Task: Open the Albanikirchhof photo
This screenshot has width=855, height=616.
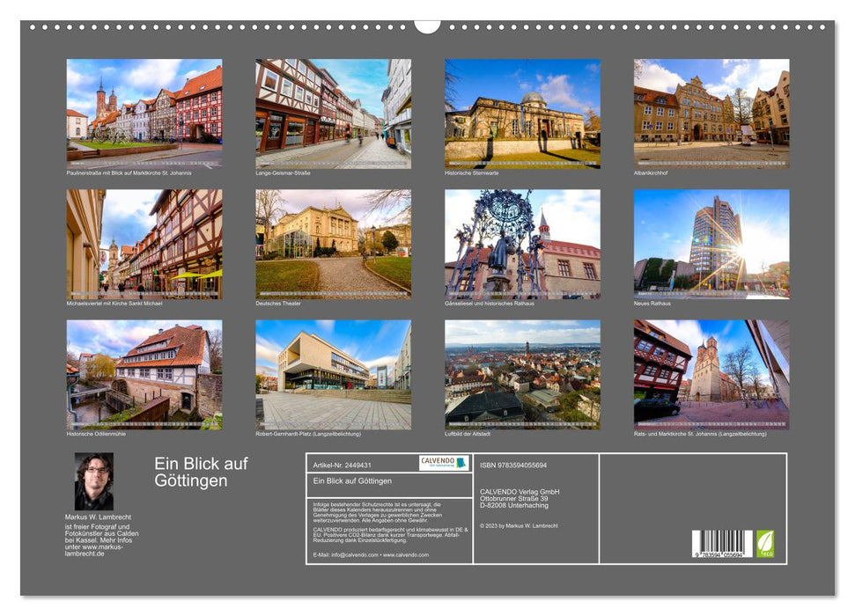Action: (711, 114)
